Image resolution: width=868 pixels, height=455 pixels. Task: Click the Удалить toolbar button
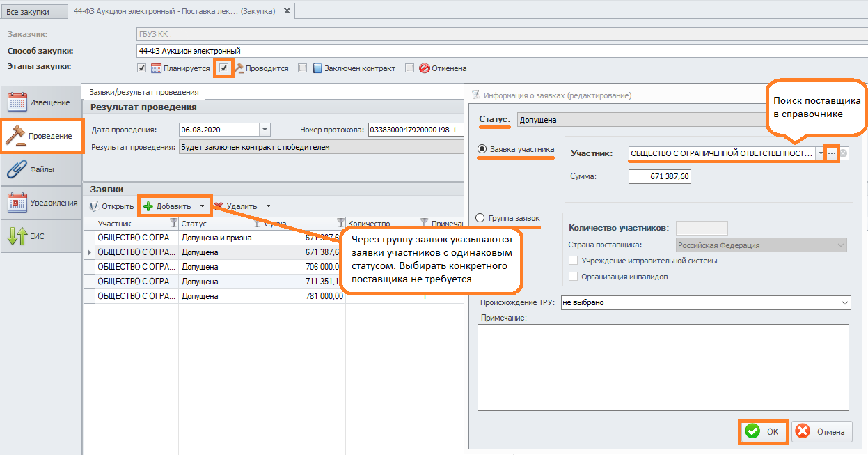tap(237, 206)
